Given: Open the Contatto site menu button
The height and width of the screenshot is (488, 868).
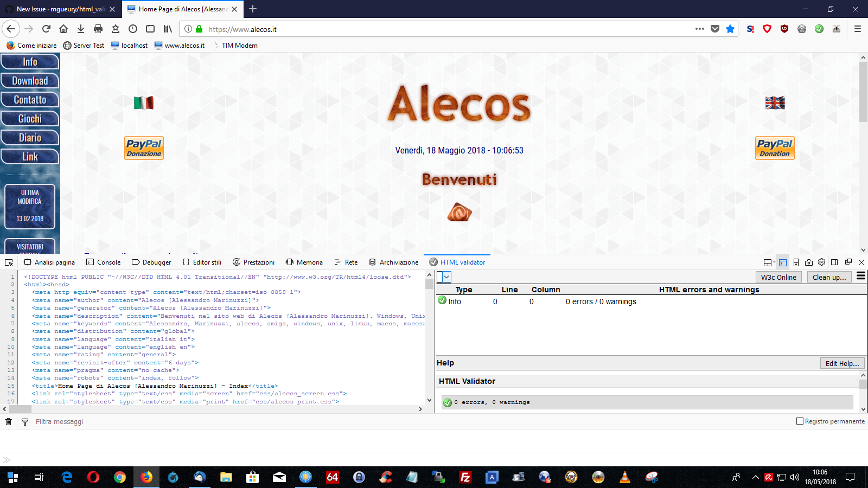Looking at the screenshot, I should tap(30, 100).
